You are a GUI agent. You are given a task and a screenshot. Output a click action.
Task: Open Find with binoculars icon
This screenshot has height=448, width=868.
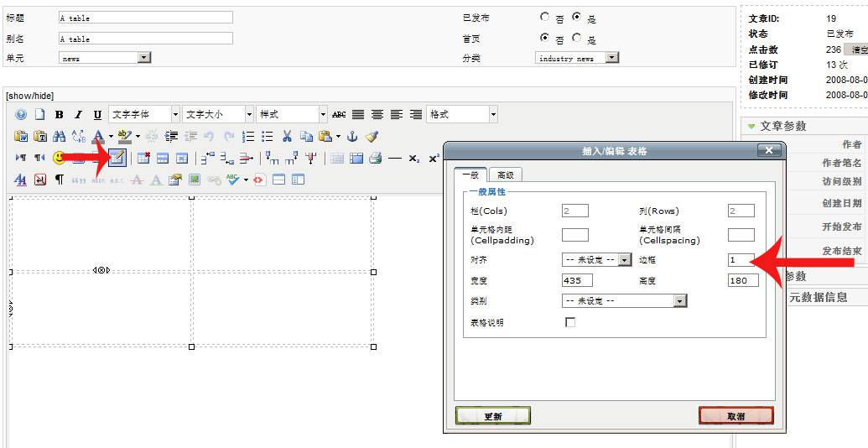click(60, 136)
